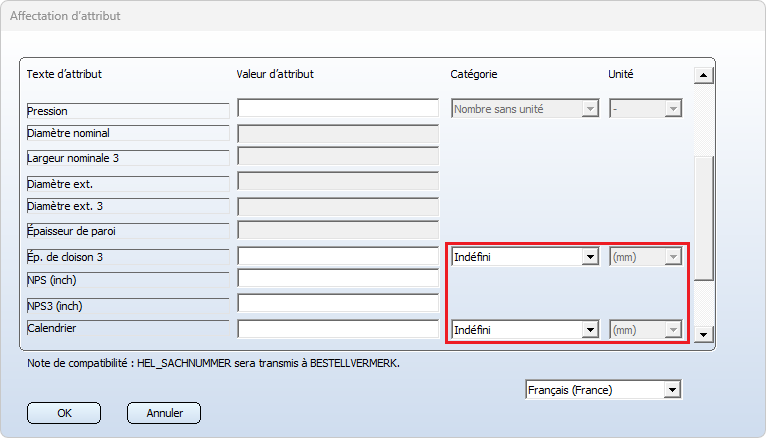The height and width of the screenshot is (438, 766).
Task: Open the Calendrier category dropdown
Action: 525,329
